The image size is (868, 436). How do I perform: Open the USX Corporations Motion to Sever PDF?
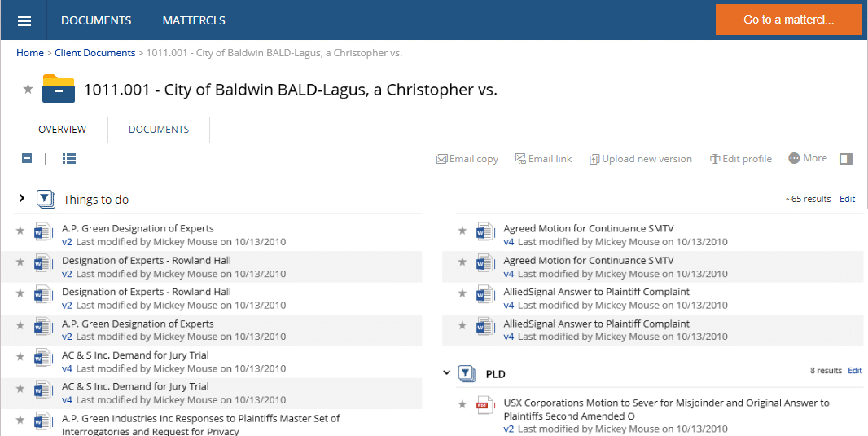[667, 409]
